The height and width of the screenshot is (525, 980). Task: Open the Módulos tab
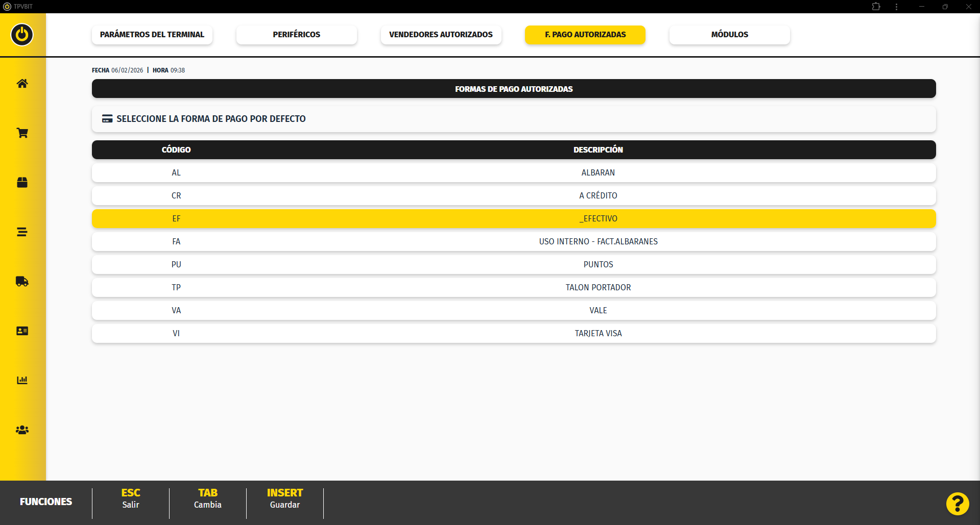point(729,35)
